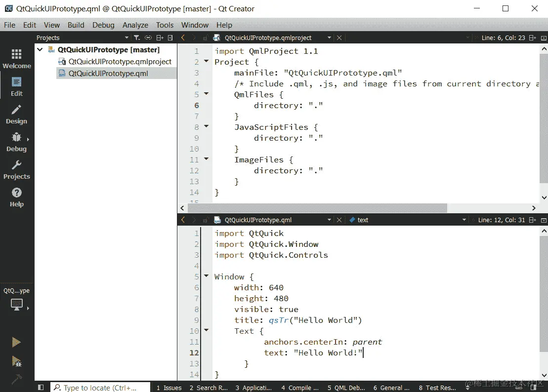Collapse QtQuickUIPrototype [master] tree node
The image size is (548, 392).
click(40, 49)
